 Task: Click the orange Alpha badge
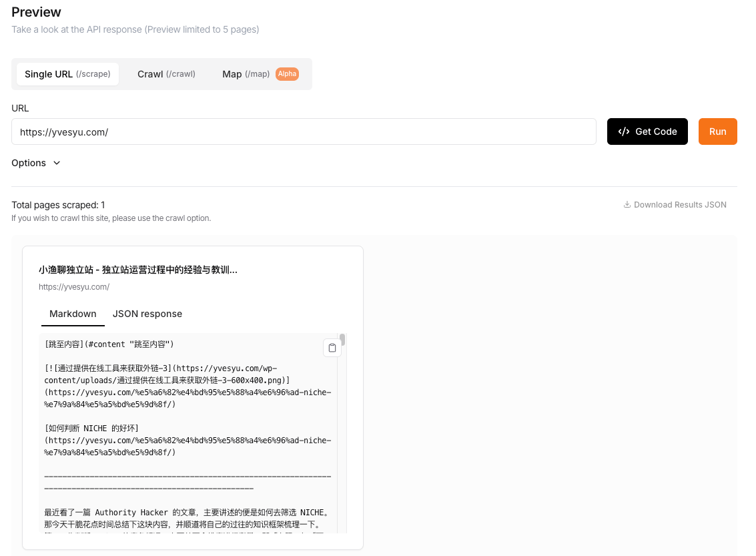287,74
